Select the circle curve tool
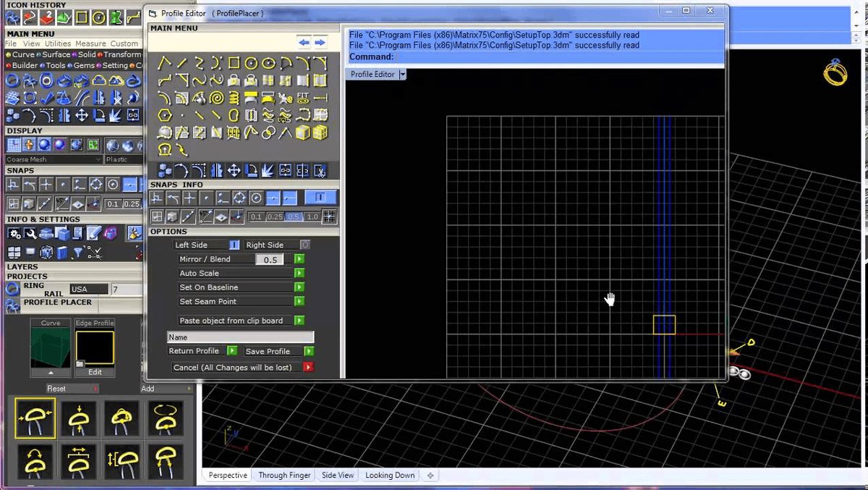 coord(250,63)
